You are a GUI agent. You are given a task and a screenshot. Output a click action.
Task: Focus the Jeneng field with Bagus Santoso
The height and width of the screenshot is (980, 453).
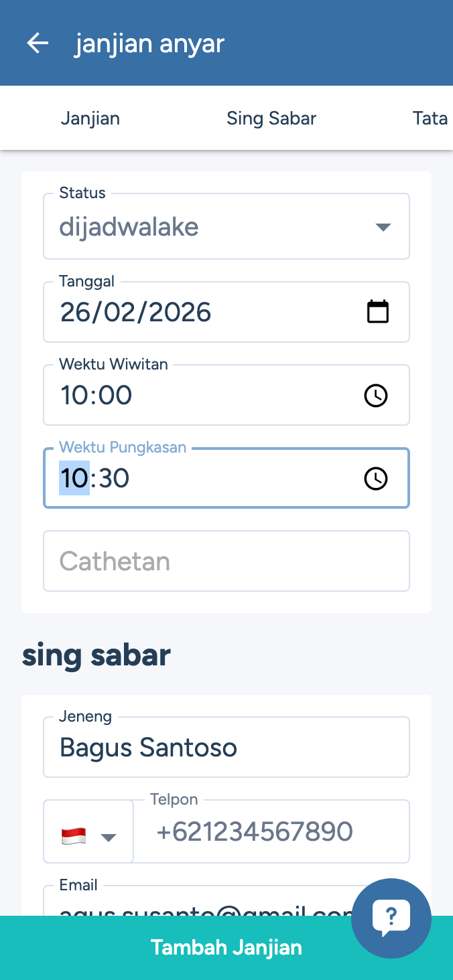[226, 748]
